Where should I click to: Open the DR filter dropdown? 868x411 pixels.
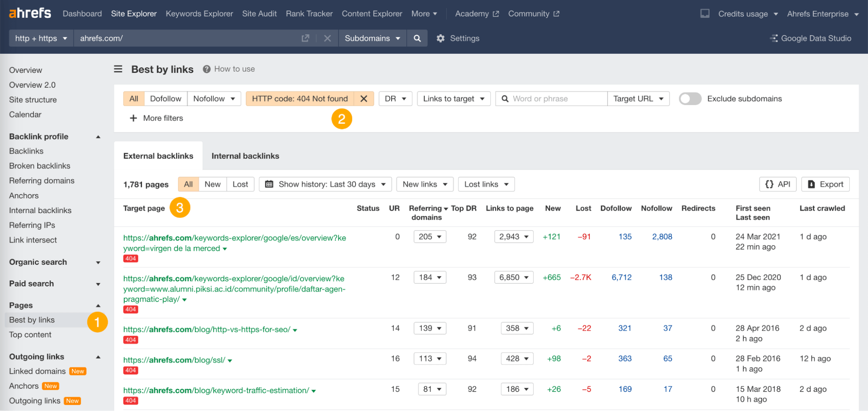pos(395,99)
